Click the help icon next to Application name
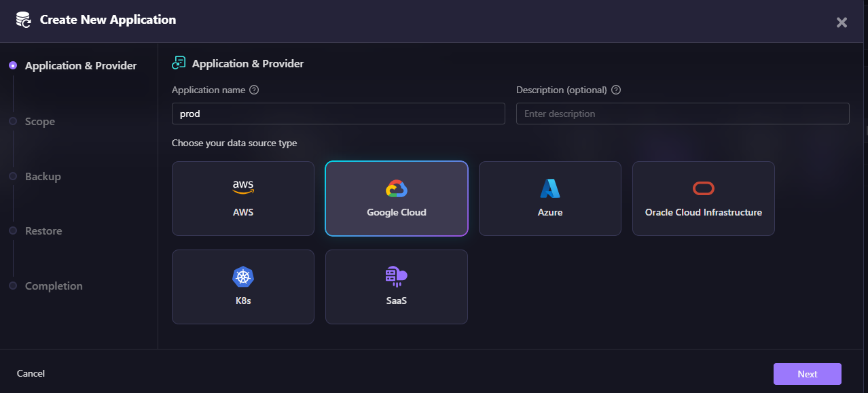This screenshot has width=868, height=393. point(254,90)
